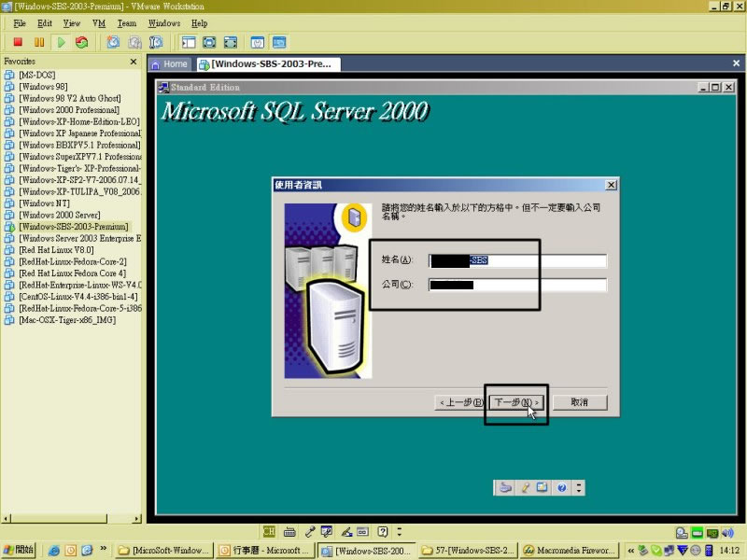Viewport: 747px width, 560px height.
Task: Click the 上一步(B) back button
Action: (461, 402)
